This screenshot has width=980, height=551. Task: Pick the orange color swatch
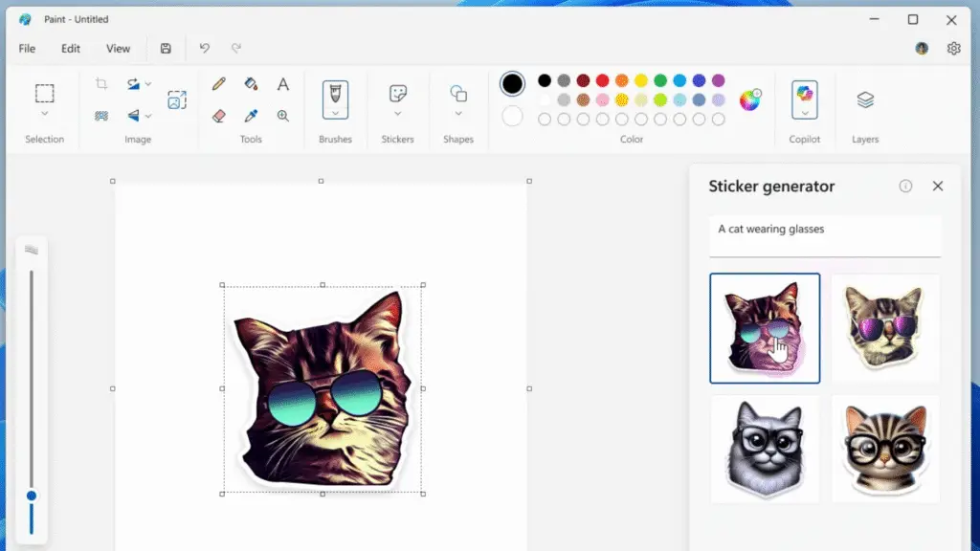coord(622,80)
